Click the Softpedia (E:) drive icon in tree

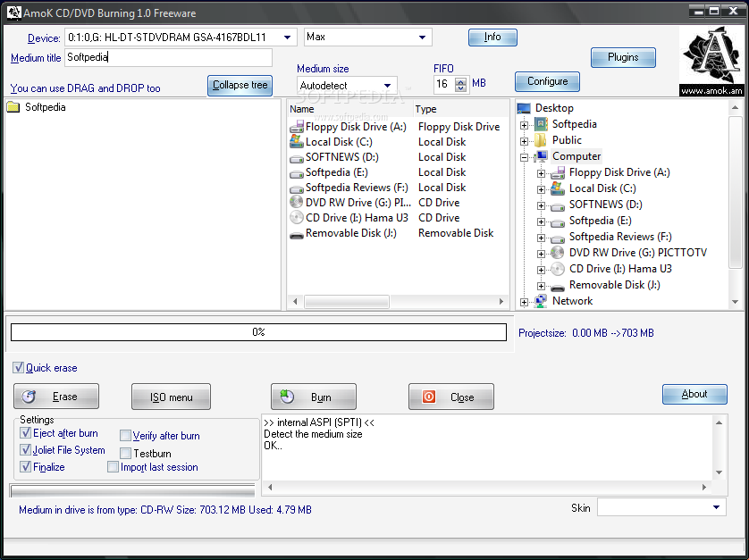point(558,222)
